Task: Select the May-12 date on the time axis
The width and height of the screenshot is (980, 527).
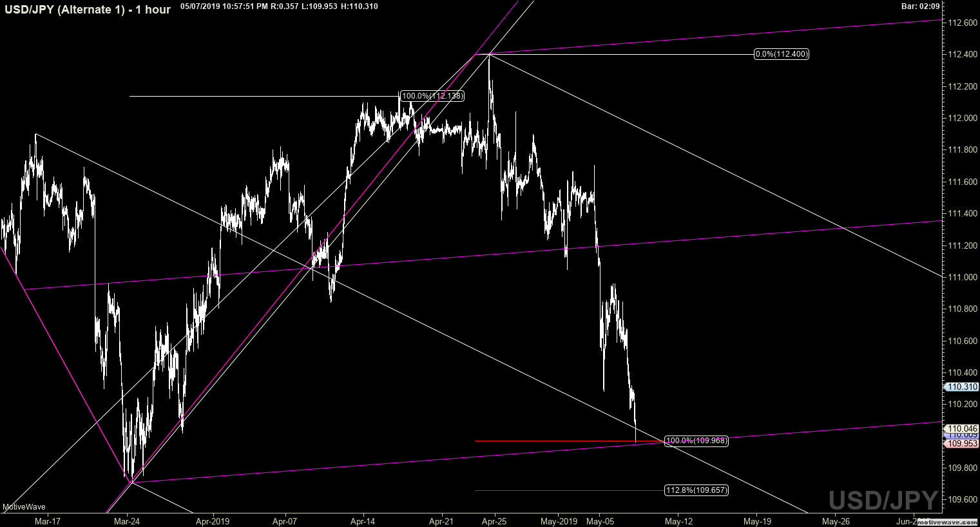Action: point(678,521)
